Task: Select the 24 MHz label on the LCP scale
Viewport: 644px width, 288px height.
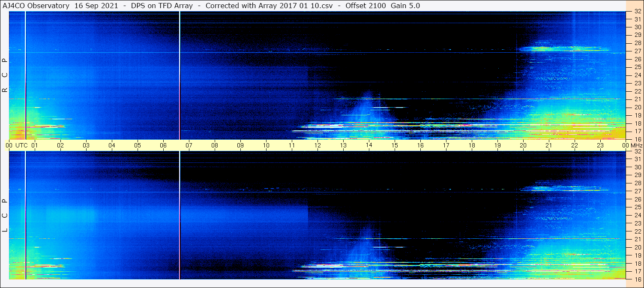Action: [638, 215]
